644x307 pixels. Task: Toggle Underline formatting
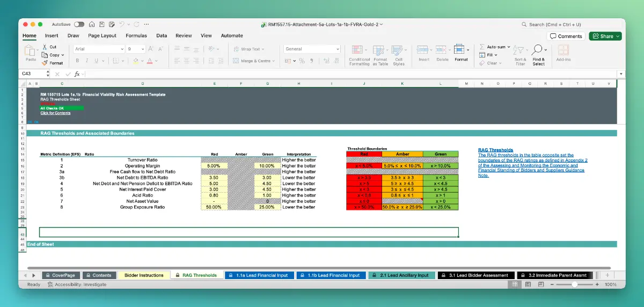(97, 61)
